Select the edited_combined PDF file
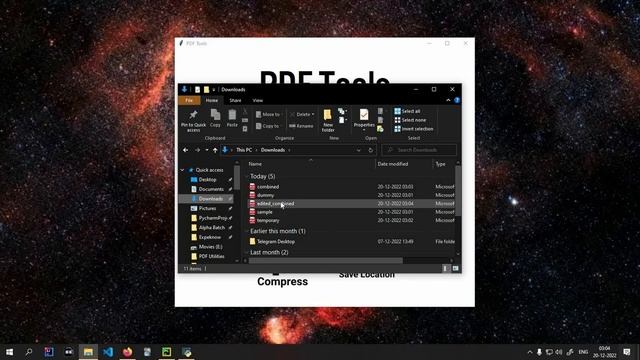Image resolution: width=640 pixels, height=360 pixels. pos(275,204)
